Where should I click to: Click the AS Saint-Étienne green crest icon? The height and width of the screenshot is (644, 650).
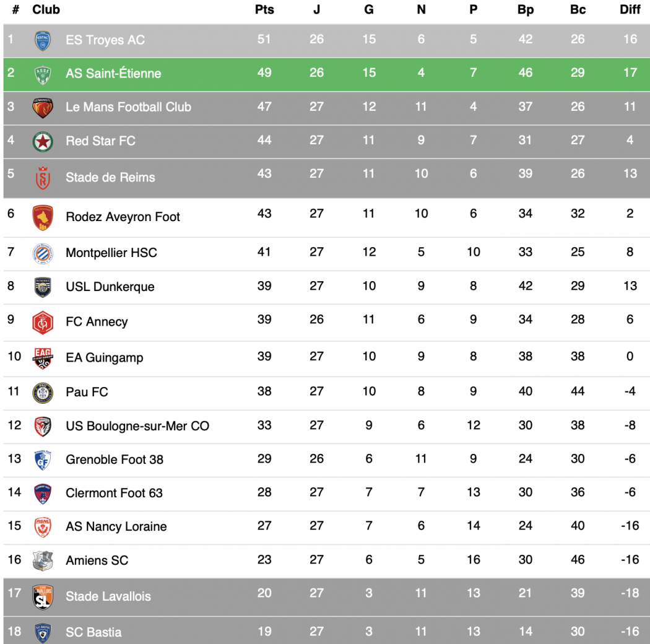43,74
